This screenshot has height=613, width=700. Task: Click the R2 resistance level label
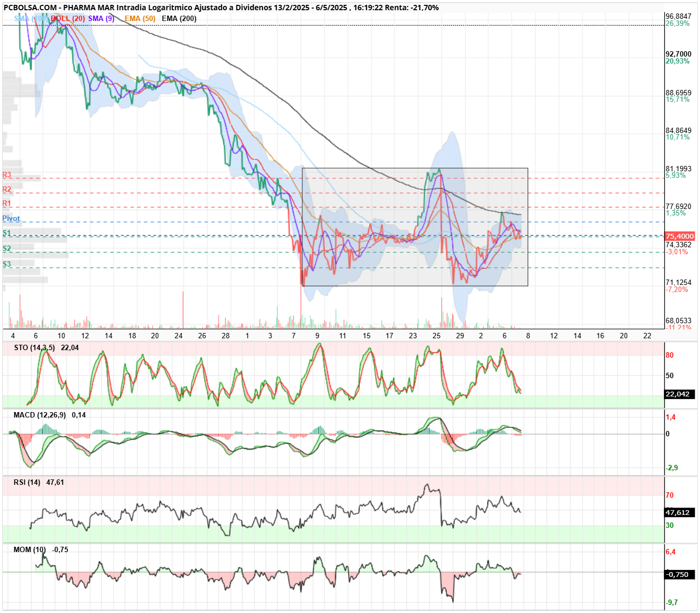(7, 190)
